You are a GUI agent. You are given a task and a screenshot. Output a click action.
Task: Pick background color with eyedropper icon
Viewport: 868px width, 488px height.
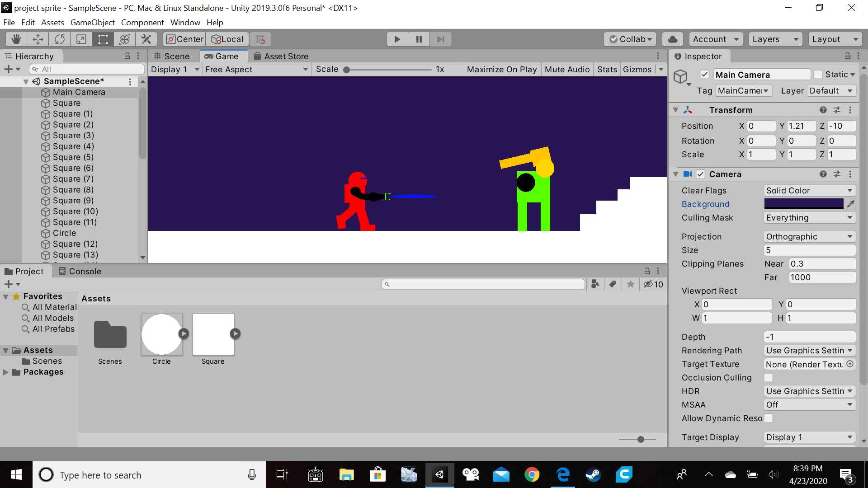tap(851, 204)
